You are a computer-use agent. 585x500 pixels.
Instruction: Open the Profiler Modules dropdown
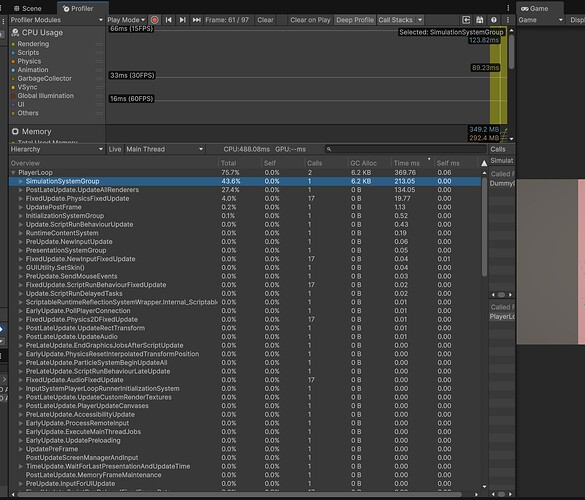[56, 20]
